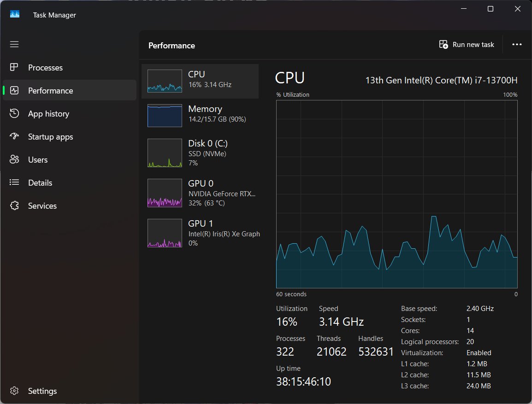Click the Cores value 14
The height and width of the screenshot is (404, 532).
tap(470, 330)
